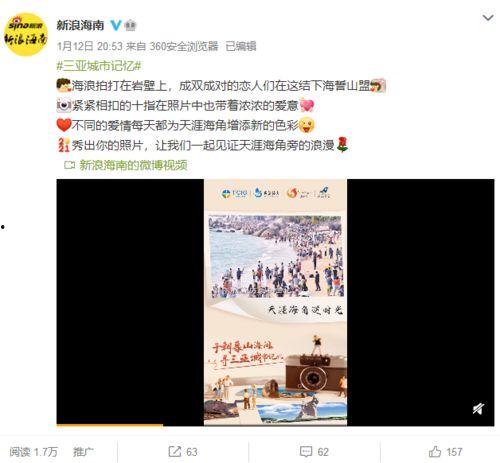Seek the orange video progress bar
This screenshot has height=463, width=500.
coord(110,425)
